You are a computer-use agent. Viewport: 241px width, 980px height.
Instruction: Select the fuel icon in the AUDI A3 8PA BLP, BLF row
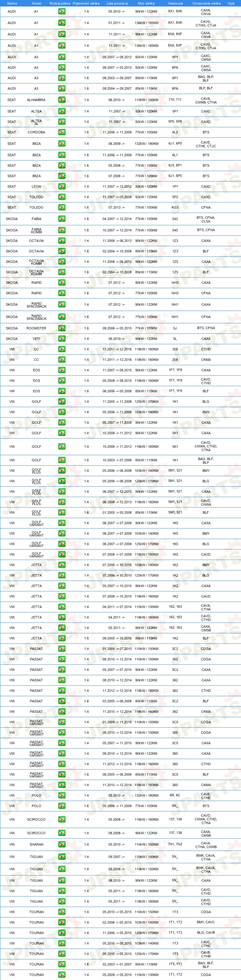[62, 88]
